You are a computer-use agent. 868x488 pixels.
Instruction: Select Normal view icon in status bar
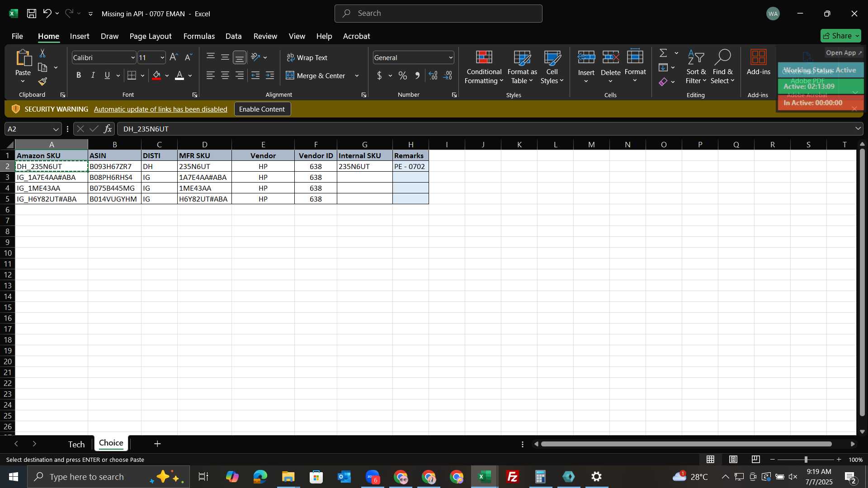[711, 460]
